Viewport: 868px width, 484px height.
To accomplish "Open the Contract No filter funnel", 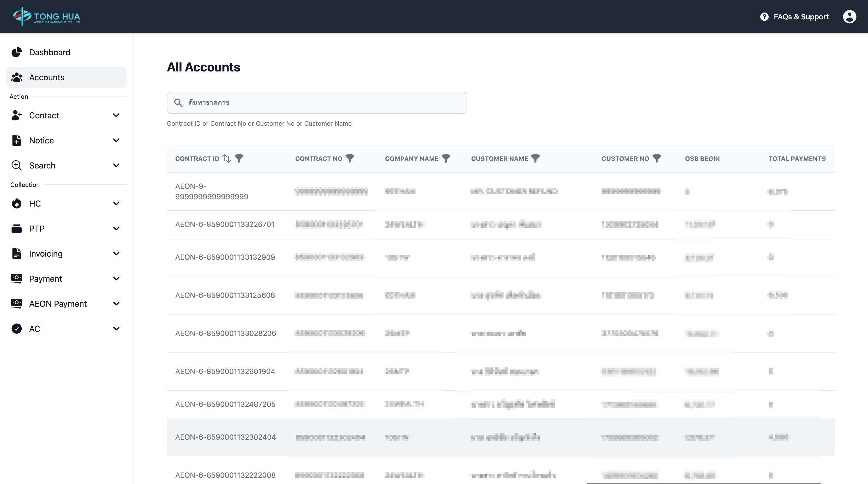I will coord(350,158).
